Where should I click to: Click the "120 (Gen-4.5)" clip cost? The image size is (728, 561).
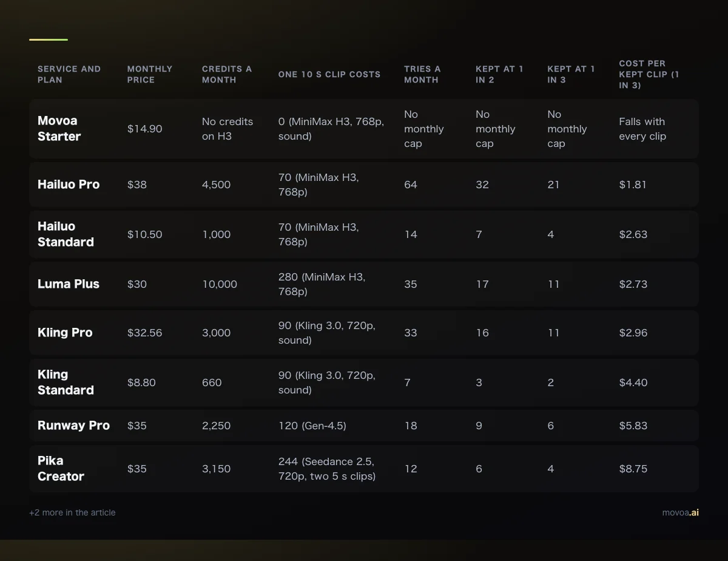coord(312,426)
